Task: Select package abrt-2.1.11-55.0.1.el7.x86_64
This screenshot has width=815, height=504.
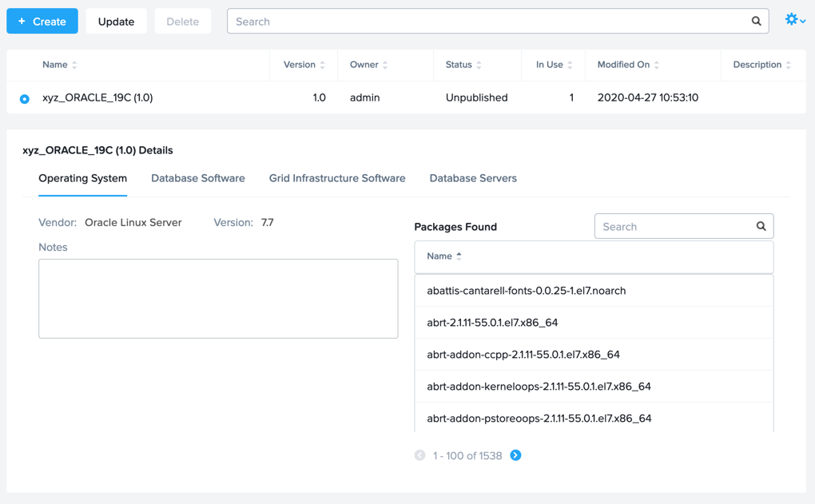Action: tap(594, 323)
